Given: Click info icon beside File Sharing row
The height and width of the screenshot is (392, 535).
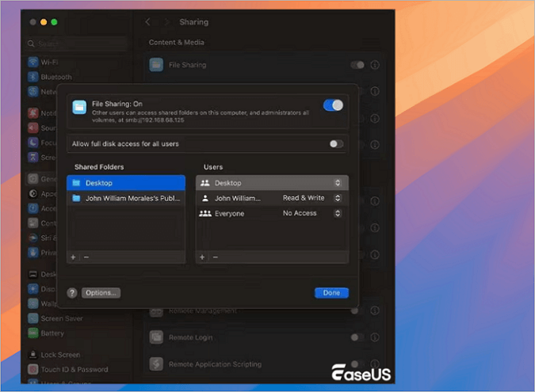Looking at the screenshot, I should click(375, 65).
